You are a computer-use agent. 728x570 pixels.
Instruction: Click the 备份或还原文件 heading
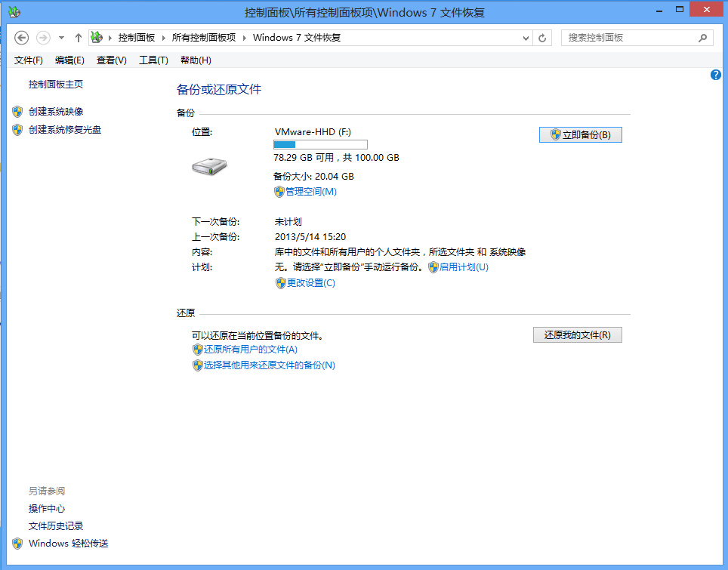(x=219, y=89)
